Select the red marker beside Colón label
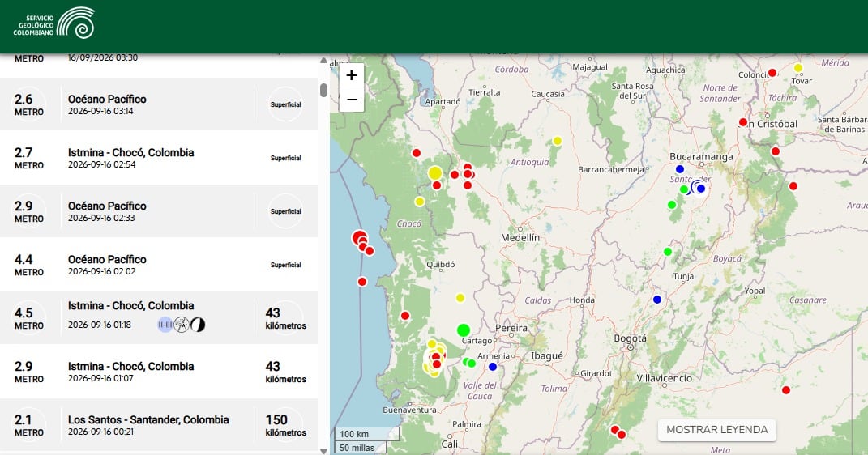This screenshot has height=455, width=868. [772, 72]
